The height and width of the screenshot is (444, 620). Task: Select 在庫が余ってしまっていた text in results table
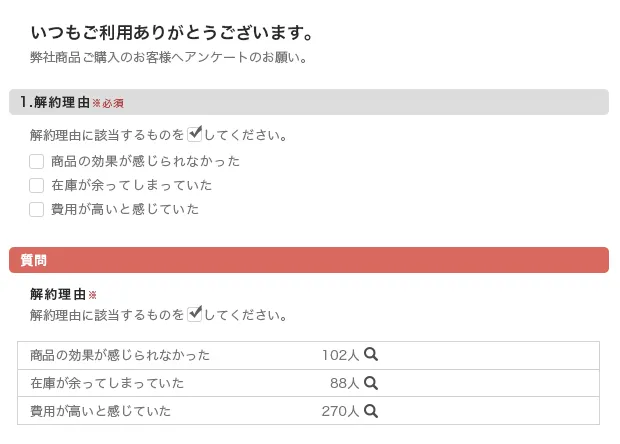point(107,383)
